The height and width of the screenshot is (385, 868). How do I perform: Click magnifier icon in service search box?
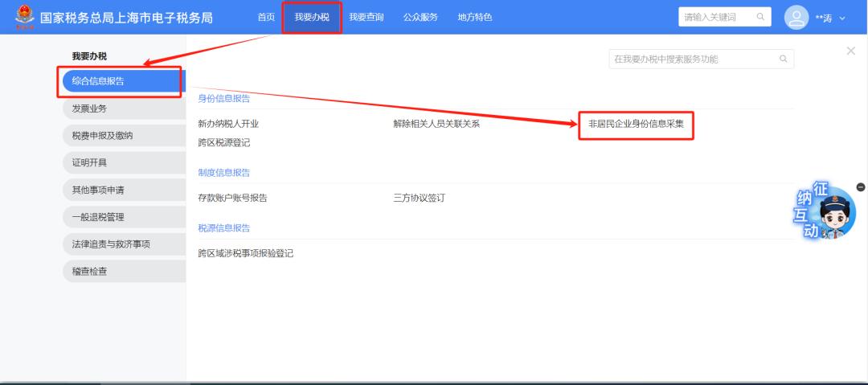783,59
